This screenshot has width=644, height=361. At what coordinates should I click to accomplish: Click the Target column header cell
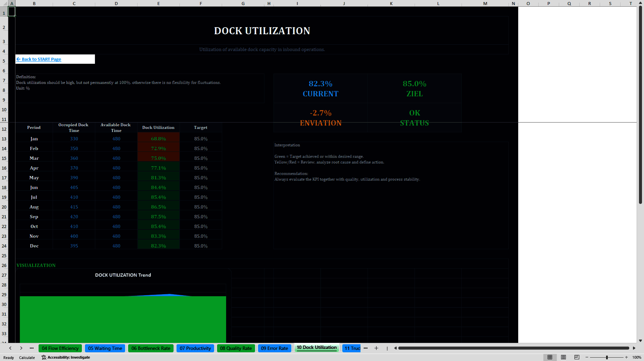point(201,127)
